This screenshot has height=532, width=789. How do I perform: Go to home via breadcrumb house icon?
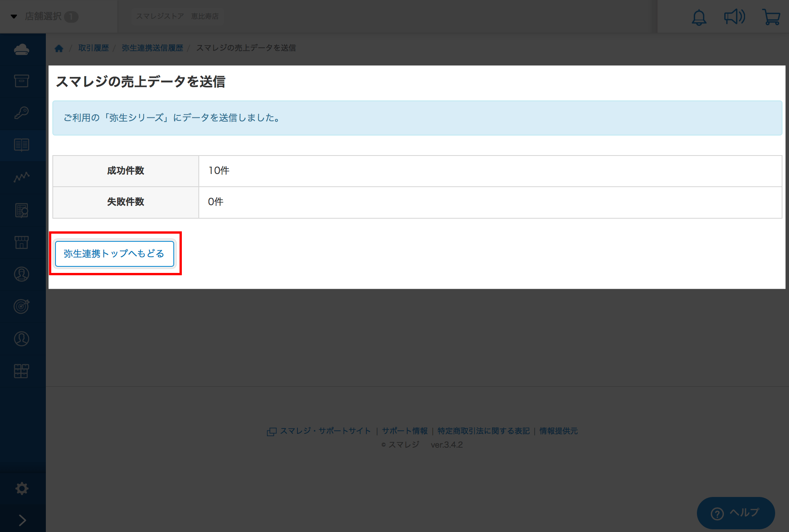click(59, 48)
